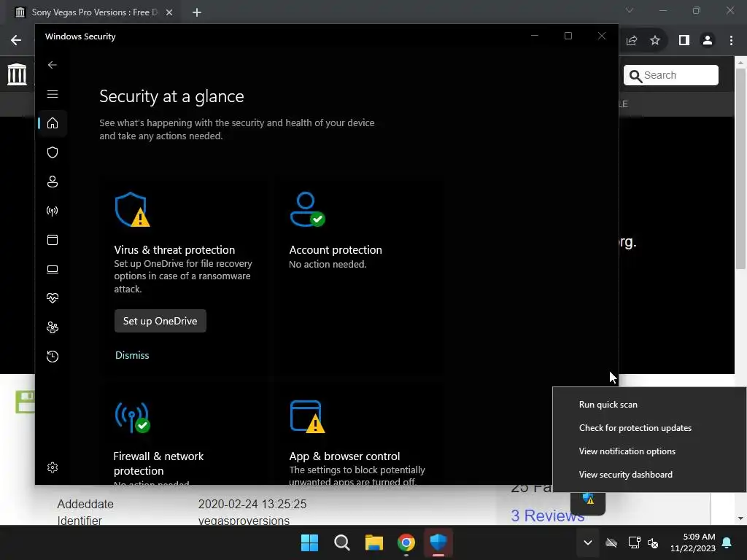Close Sony Vegas Pro Versions tab

click(x=169, y=12)
